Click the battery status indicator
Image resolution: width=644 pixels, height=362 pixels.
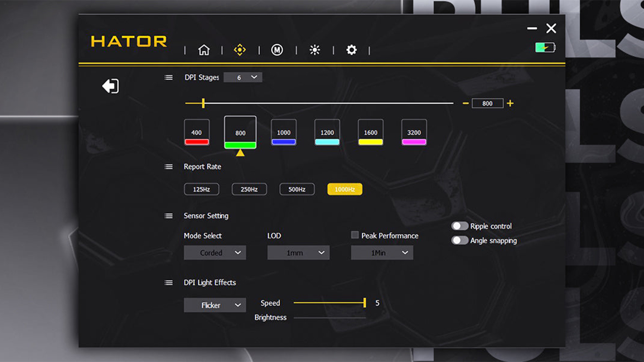point(545,47)
